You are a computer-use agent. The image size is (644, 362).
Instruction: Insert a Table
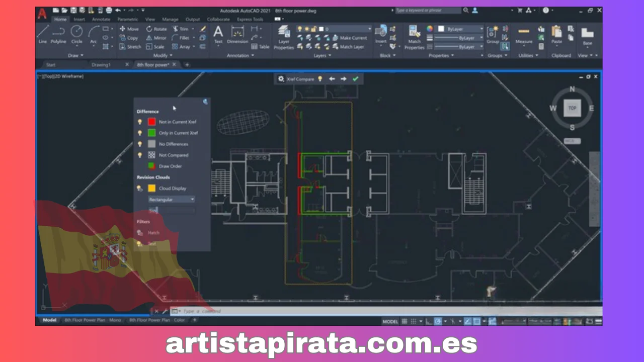[261, 47]
